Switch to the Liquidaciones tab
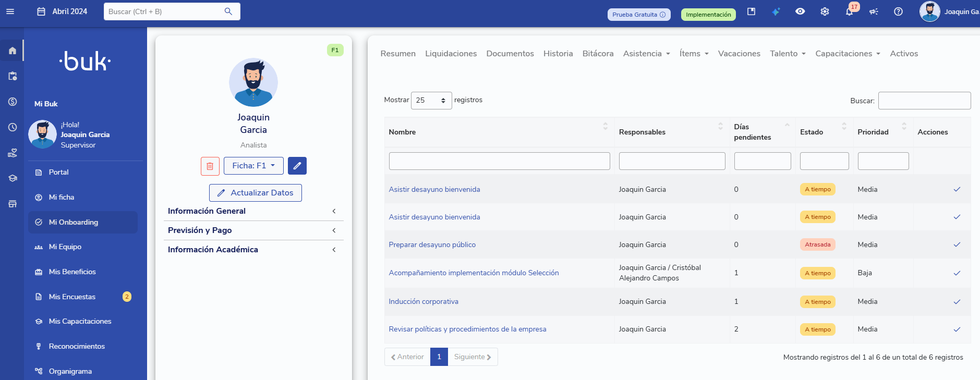 (451, 54)
